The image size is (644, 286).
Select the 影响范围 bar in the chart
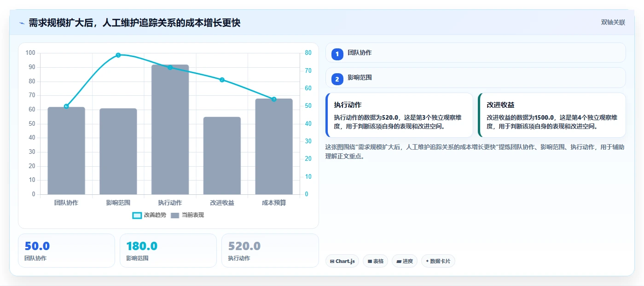point(118,152)
